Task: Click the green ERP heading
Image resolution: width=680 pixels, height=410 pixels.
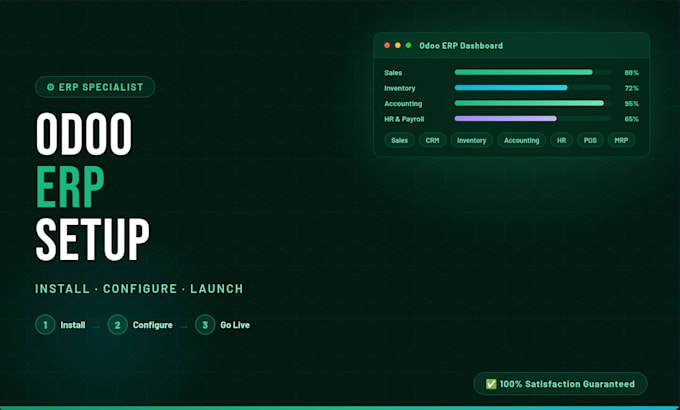Action: coord(70,187)
